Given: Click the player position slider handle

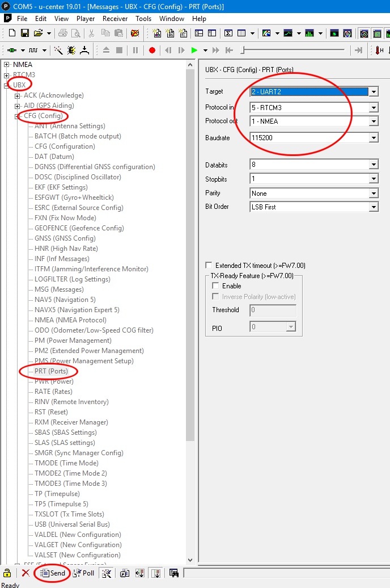Looking at the screenshot, I should (243, 51).
